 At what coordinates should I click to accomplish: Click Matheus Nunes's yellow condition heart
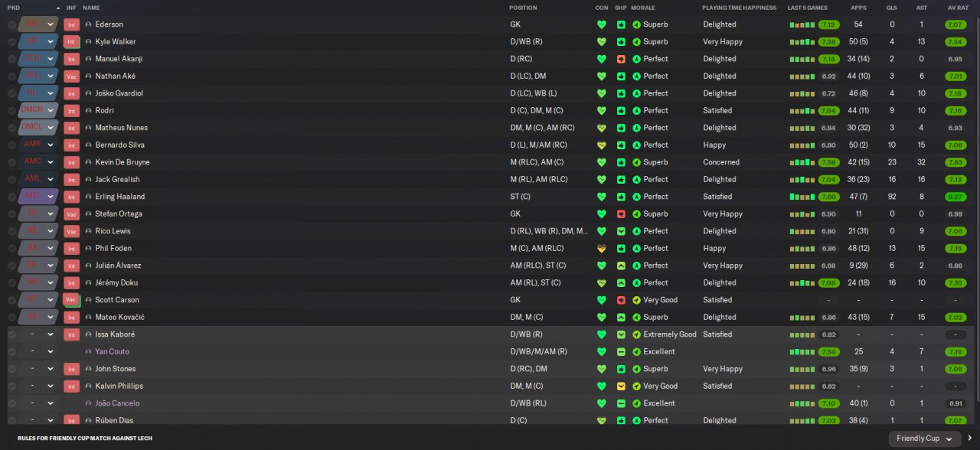pyautogui.click(x=601, y=128)
